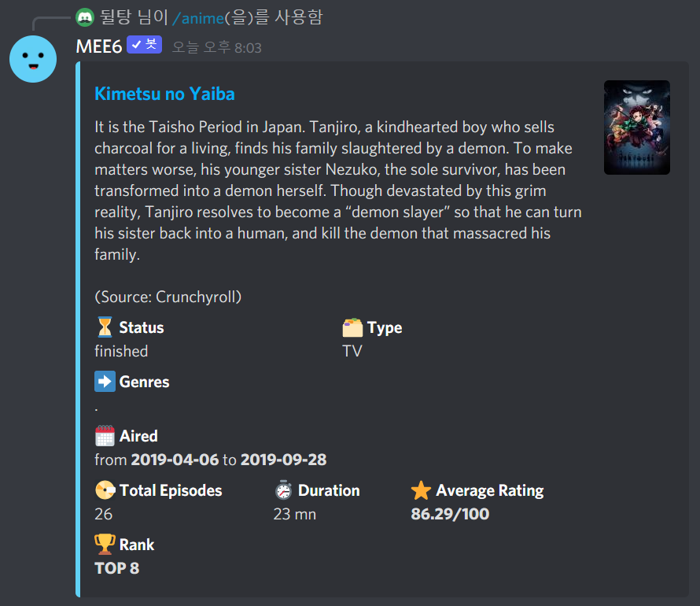This screenshot has width=700, height=606.
Task: Click the hourglass Status icon
Action: pyautogui.click(x=105, y=327)
